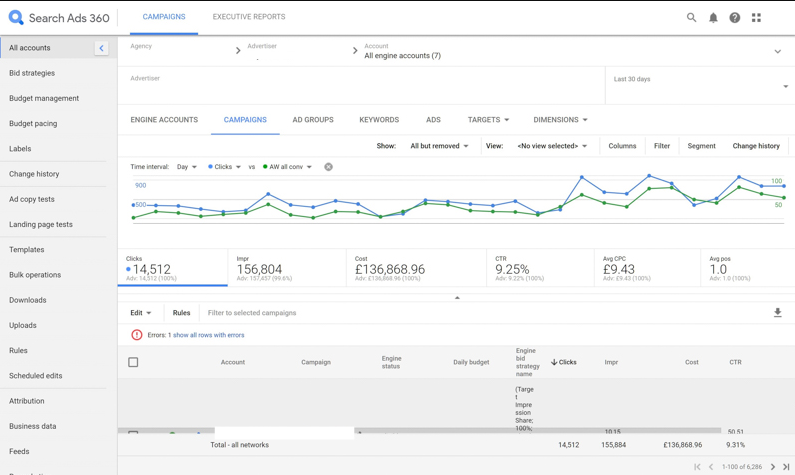Open the No view selected dropdown
795x475 pixels.
click(x=552, y=146)
